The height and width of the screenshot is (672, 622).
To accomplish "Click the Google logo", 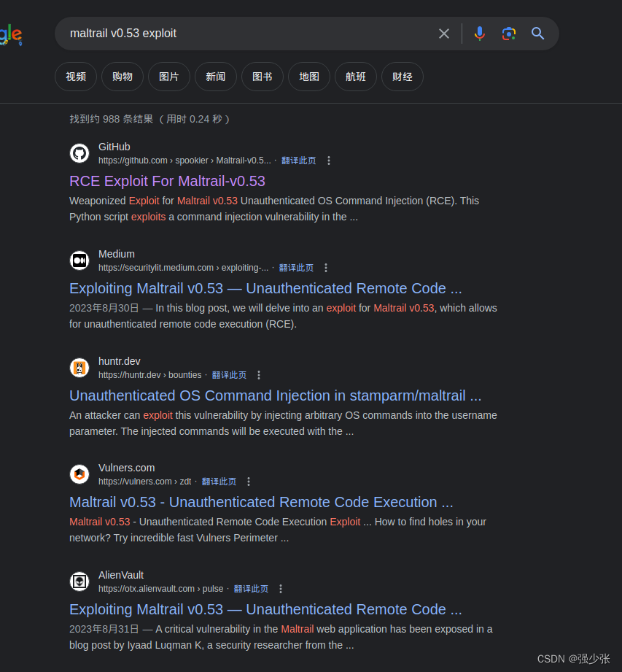I will (11, 34).
